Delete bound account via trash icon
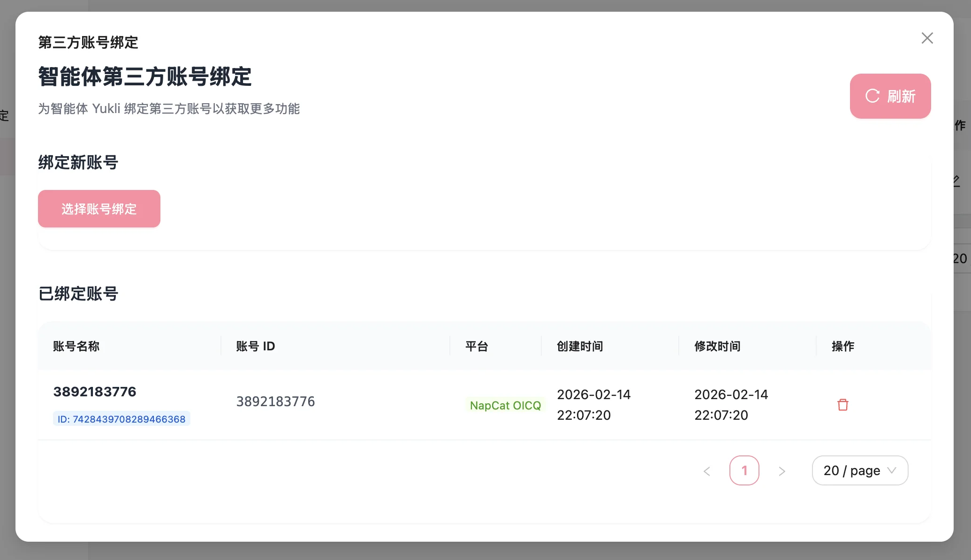Image resolution: width=971 pixels, height=560 pixels. [x=842, y=405]
